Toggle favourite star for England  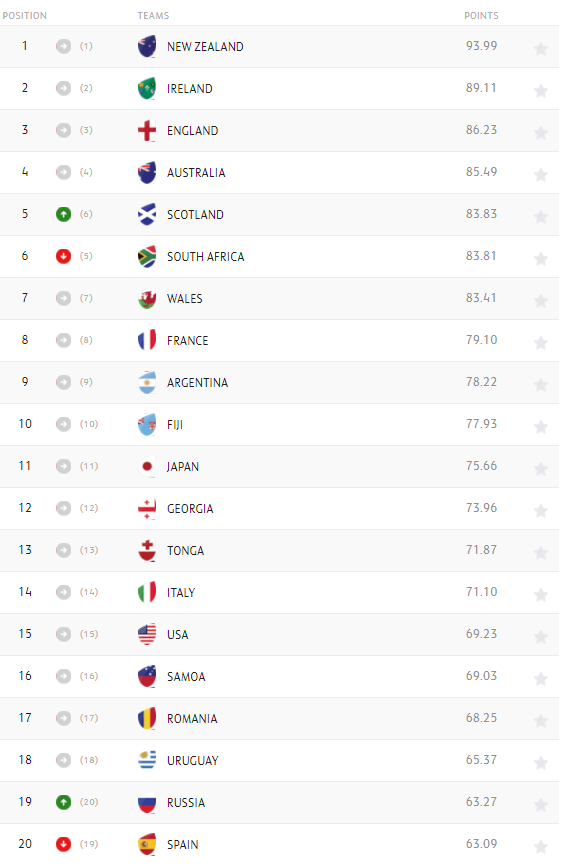tap(541, 132)
